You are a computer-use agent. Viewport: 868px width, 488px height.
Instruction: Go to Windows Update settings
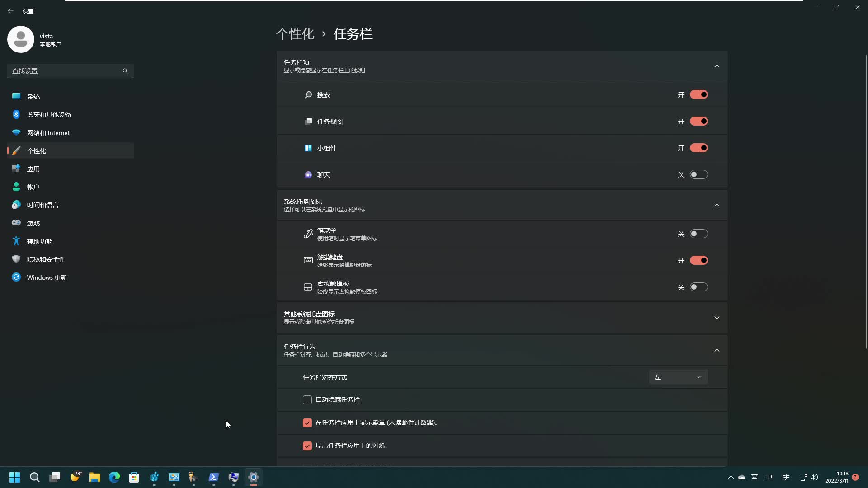[47, 277]
